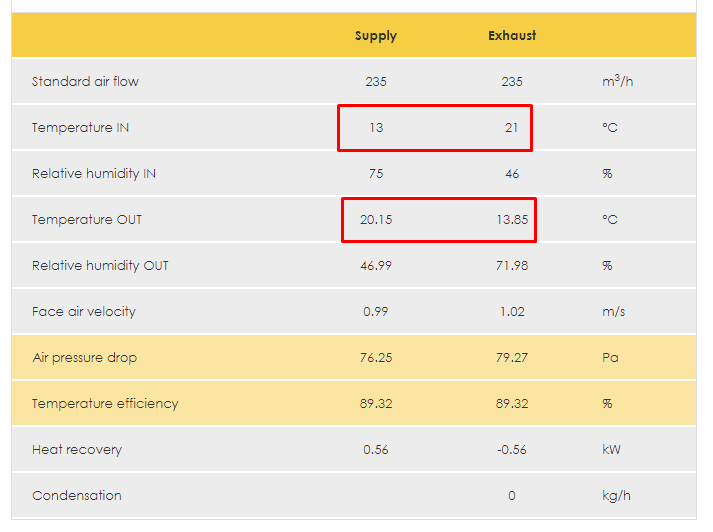Select the Air pressure drop row label
This screenshot has width=713, height=532.
[84, 358]
